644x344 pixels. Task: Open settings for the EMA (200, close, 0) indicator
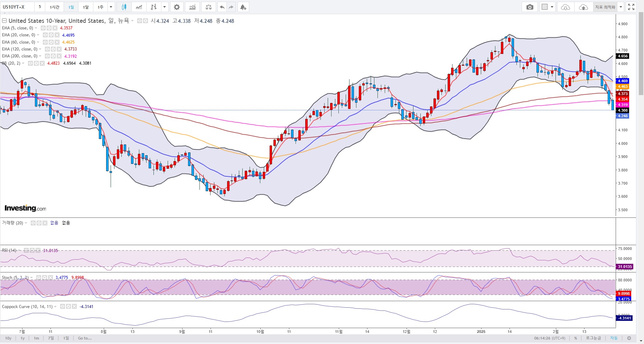pyautogui.click(x=53, y=56)
